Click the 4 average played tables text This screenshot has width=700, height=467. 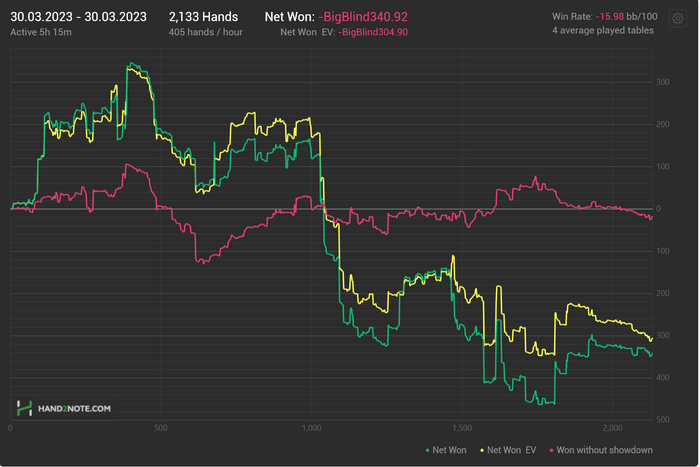603,30
